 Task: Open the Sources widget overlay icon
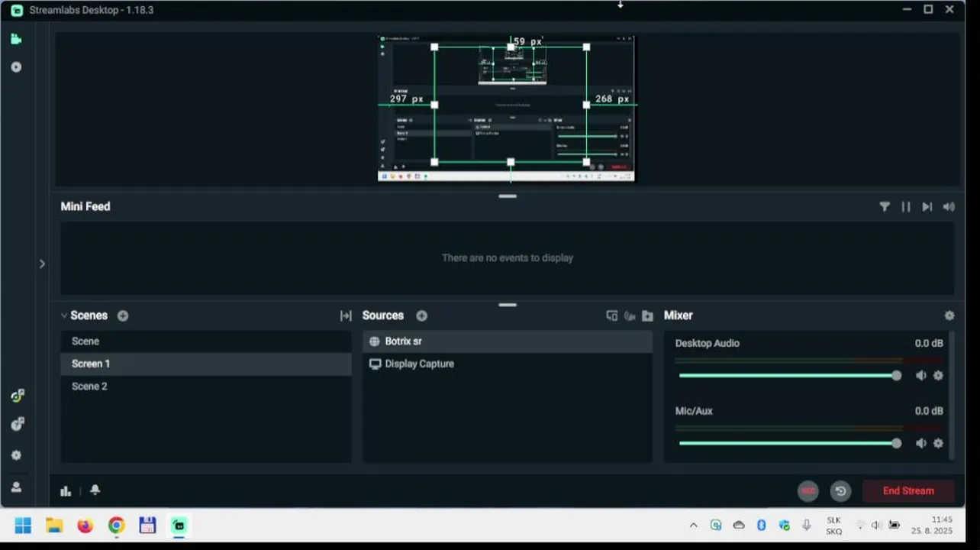pyautogui.click(x=611, y=315)
